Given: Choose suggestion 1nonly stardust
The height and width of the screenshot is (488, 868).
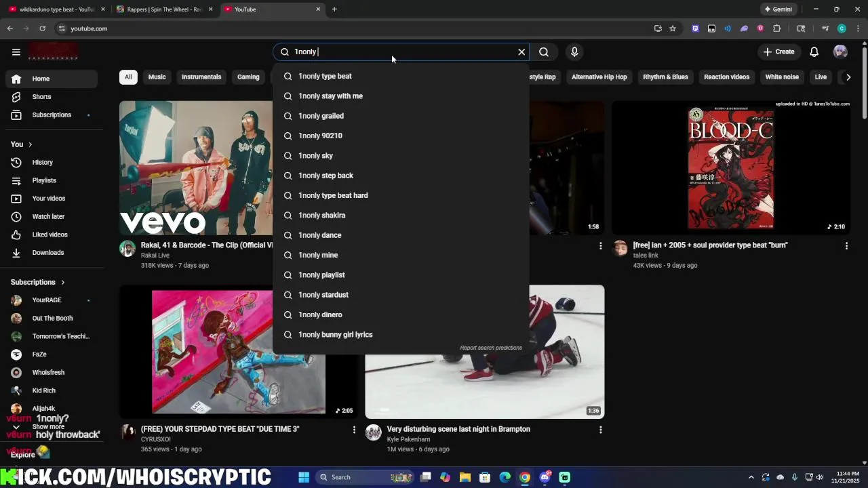Looking at the screenshot, I should click(x=401, y=295).
